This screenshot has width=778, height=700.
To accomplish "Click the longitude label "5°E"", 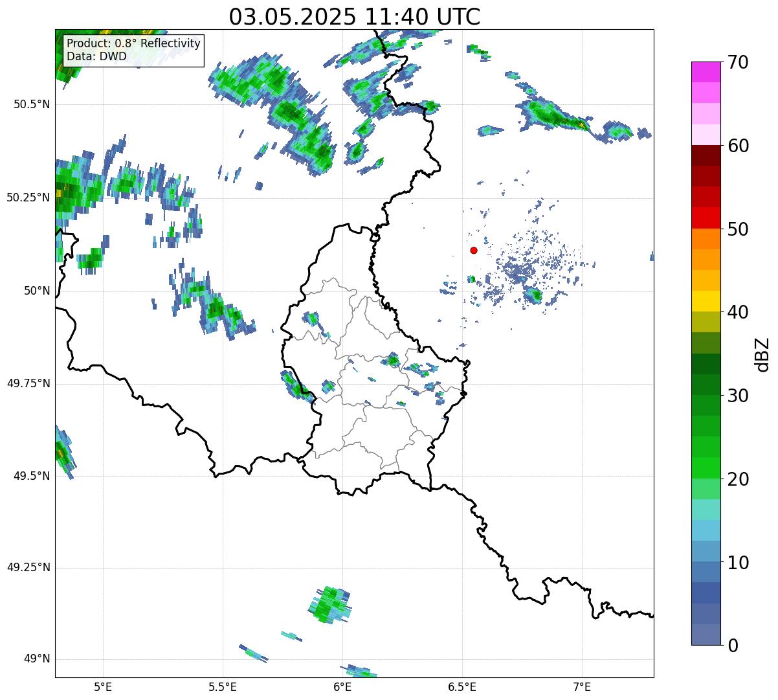I will coord(103,686).
